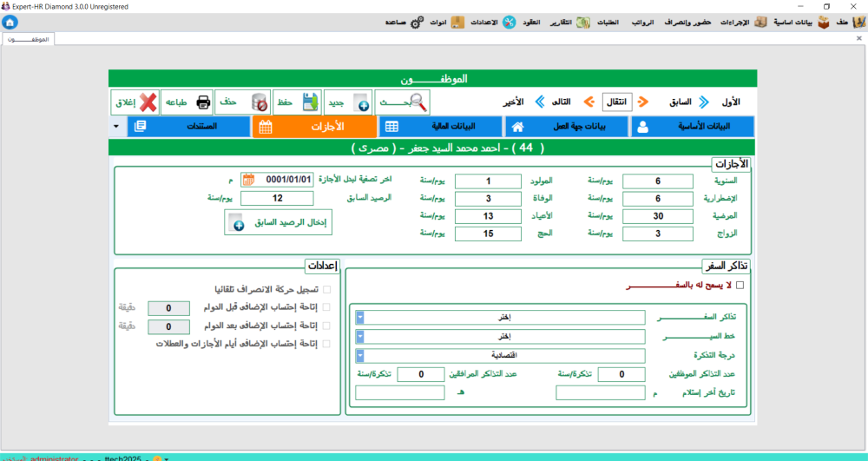Click the search (بحث) magnifier icon
This screenshot has width=868, height=461.
point(417,102)
